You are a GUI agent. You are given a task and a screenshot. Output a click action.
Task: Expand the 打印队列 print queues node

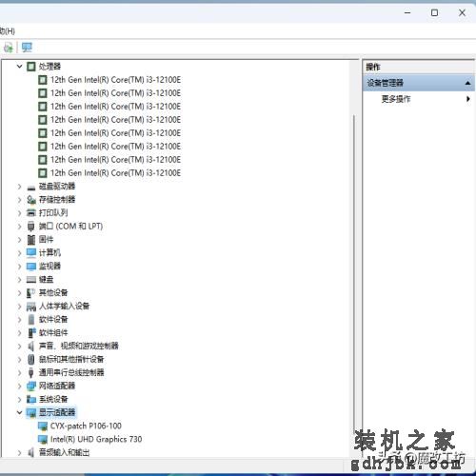pyautogui.click(x=19, y=213)
